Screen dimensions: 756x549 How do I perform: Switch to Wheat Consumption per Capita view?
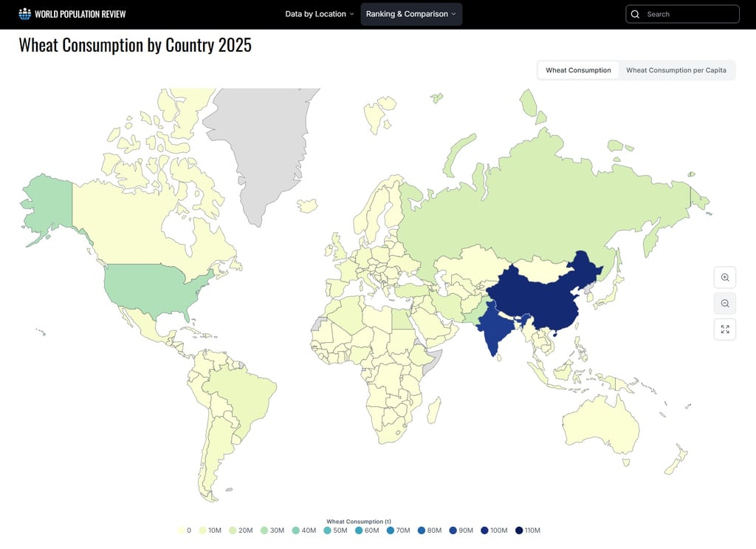pos(677,69)
